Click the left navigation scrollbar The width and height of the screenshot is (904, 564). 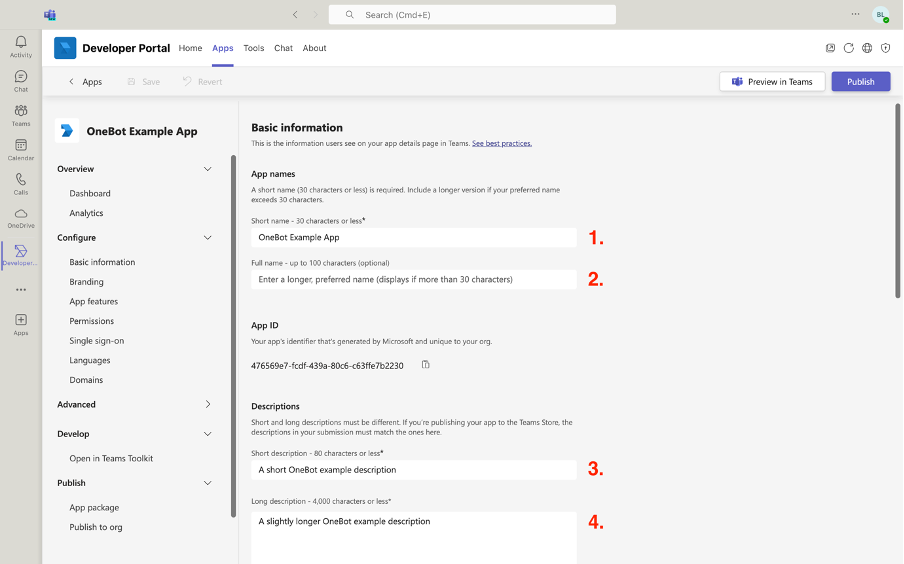pyautogui.click(x=233, y=336)
